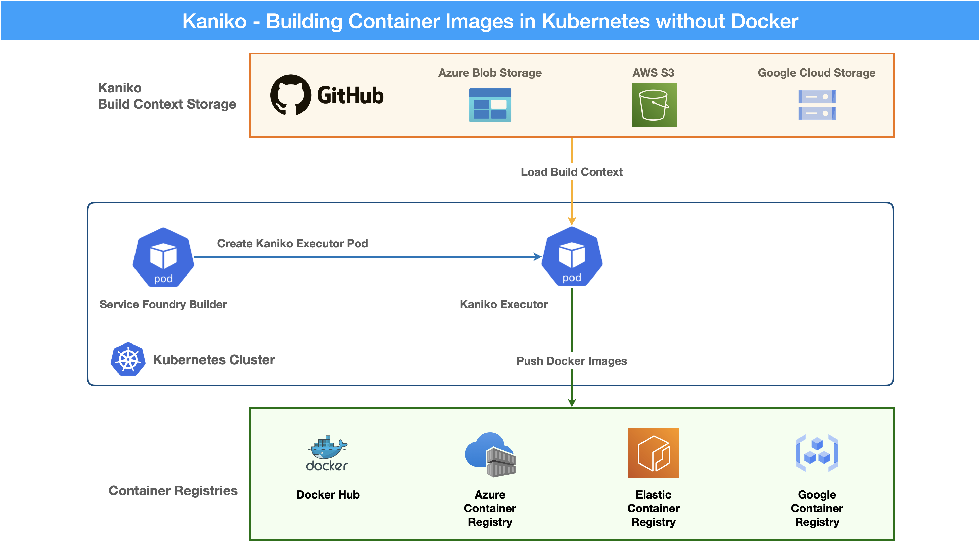Select the 'Google Cloud Storage' label
This screenshot has height=550, width=980.
click(817, 73)
